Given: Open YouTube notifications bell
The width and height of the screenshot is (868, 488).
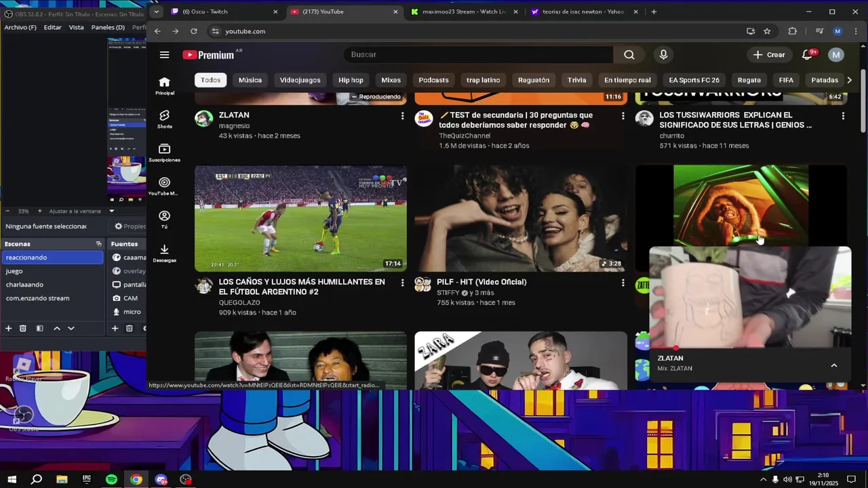Looking at the screenshot, I should pos(807,55).
